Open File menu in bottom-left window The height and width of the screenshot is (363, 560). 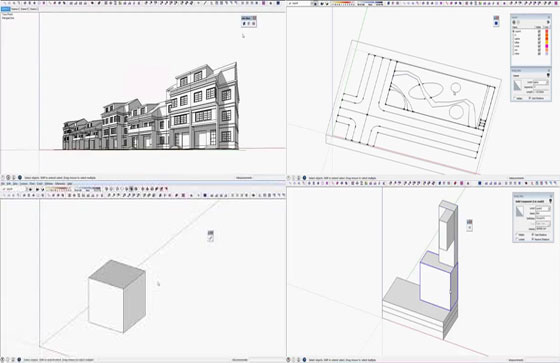pyautogui.click(x=3, y=184)
